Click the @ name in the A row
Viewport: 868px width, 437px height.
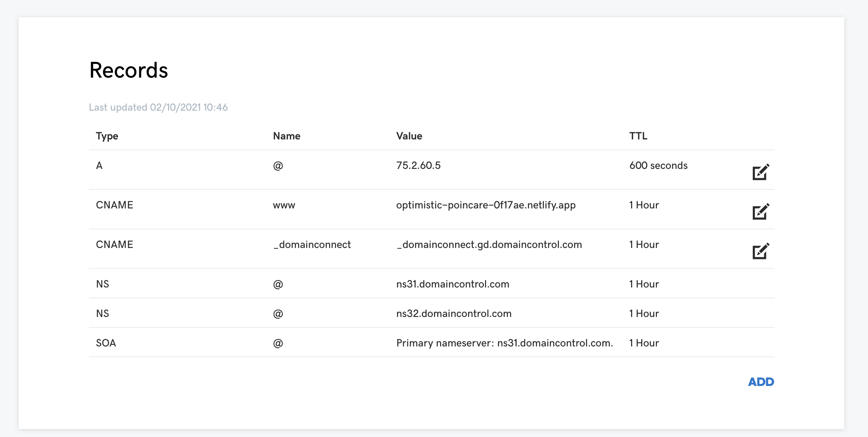pos(278,166)
